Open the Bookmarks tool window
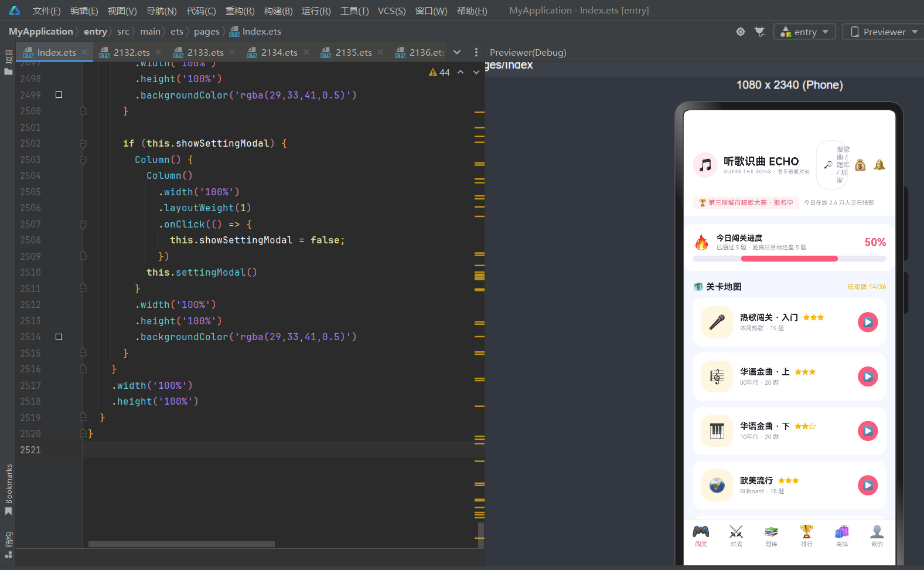The image size is (924, 570). pyautogui.click(x=8, y=490)
